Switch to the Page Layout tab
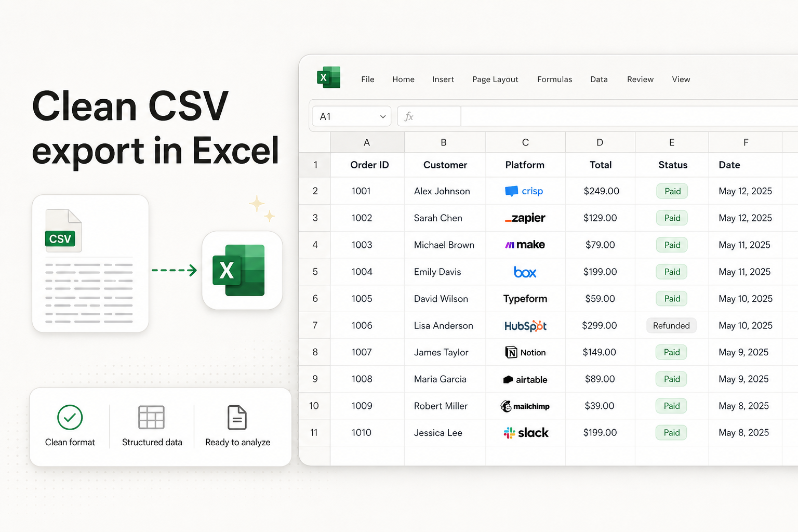 (x=495, y=79)
